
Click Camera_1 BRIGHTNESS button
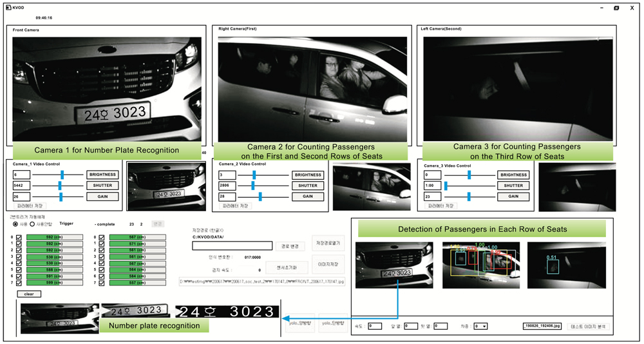click(x=102, y=175)
